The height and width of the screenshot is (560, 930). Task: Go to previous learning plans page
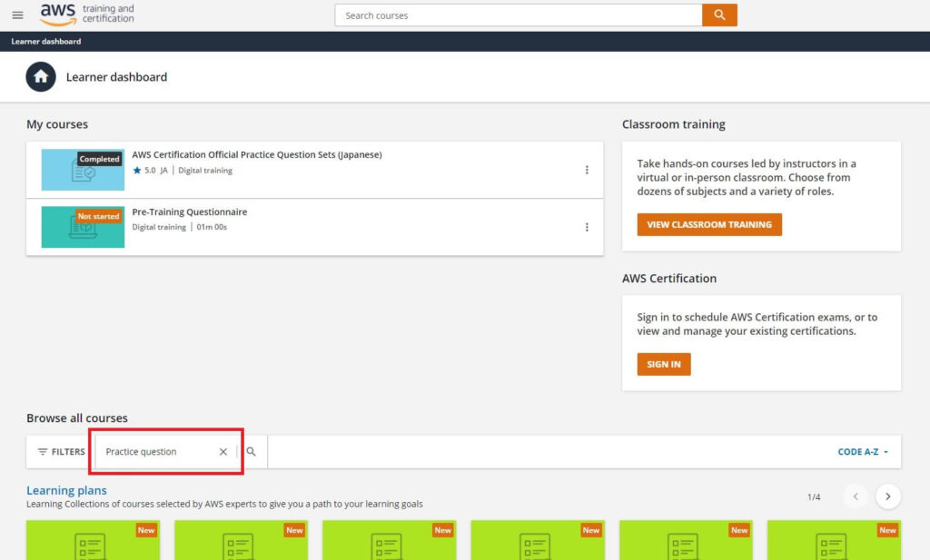tap(856, 496)
